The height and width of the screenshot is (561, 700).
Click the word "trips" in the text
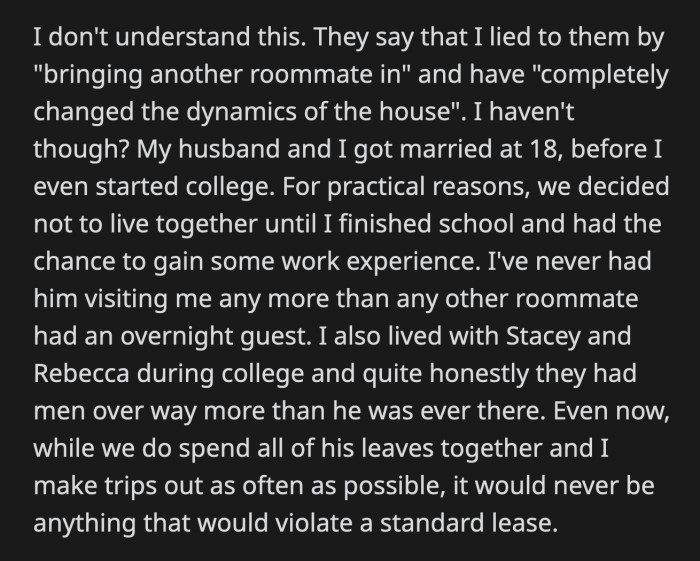[x=131, y=486]
